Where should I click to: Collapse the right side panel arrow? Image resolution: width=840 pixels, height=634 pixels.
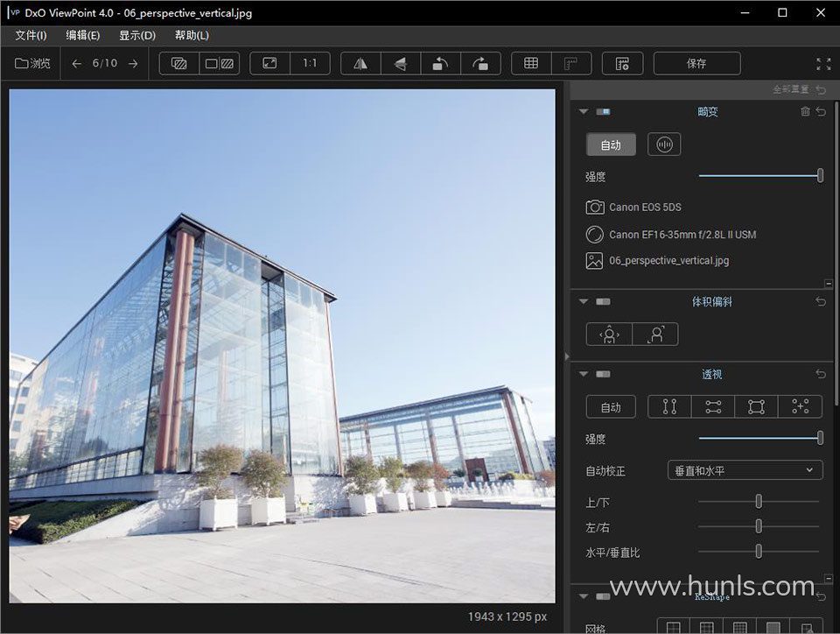pos(567,356)
